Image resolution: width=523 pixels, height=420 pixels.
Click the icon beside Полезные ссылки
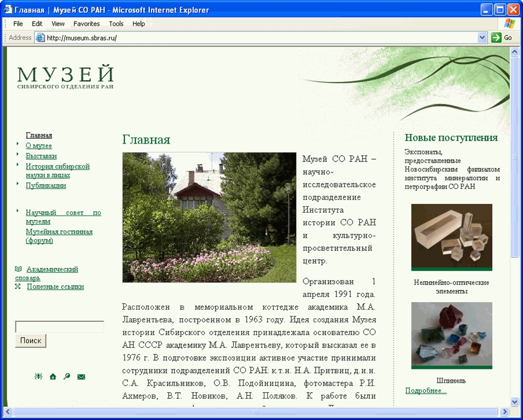tap(18, 286)
